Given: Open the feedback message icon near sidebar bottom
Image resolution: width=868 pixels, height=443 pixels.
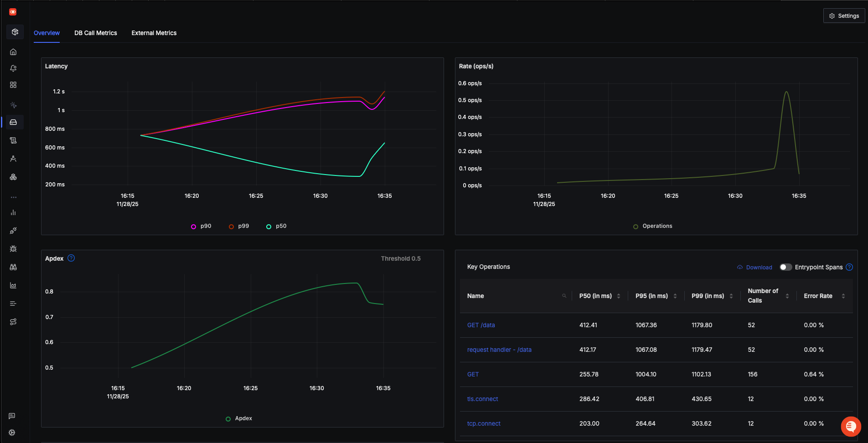Looking at the screenshot, I should click(x=11, y=416).
